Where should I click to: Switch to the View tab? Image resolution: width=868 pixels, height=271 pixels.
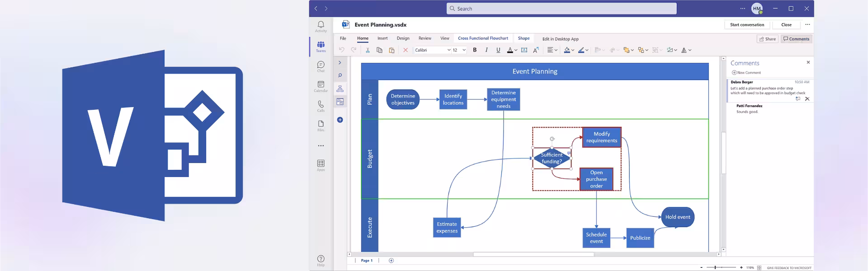click(445, 38)
